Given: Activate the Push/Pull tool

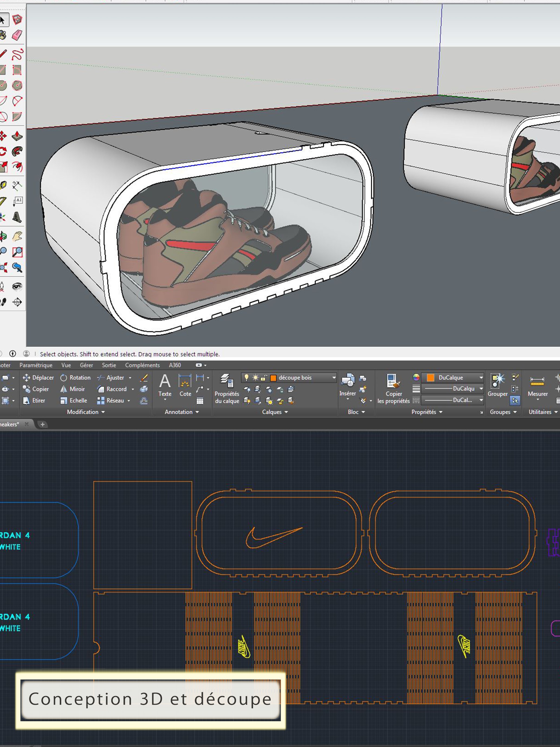Looking at the screenshot, I should click(17, 136).
